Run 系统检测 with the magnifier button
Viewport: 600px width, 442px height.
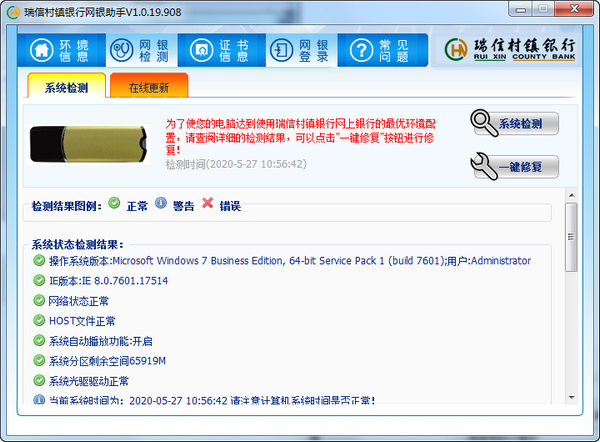click(x=515, y=123)
